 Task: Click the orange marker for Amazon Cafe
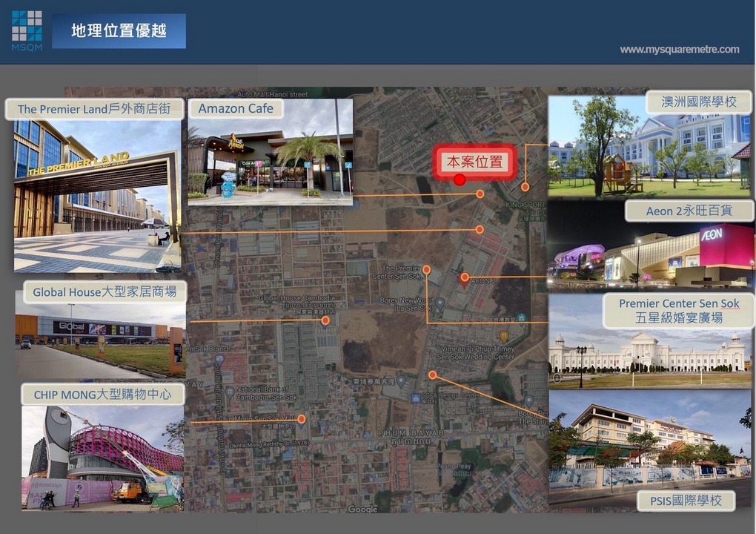pyautogui.click(x=480, y=194)
